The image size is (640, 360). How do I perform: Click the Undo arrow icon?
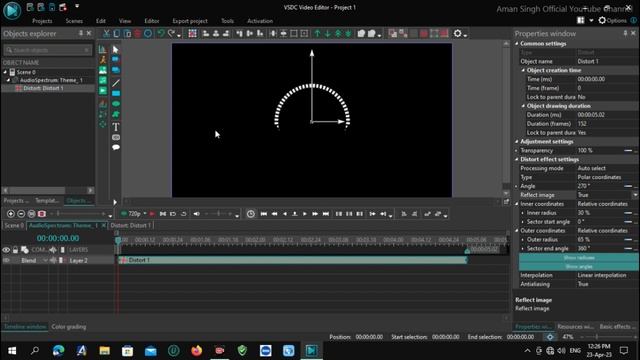[161, 33]
